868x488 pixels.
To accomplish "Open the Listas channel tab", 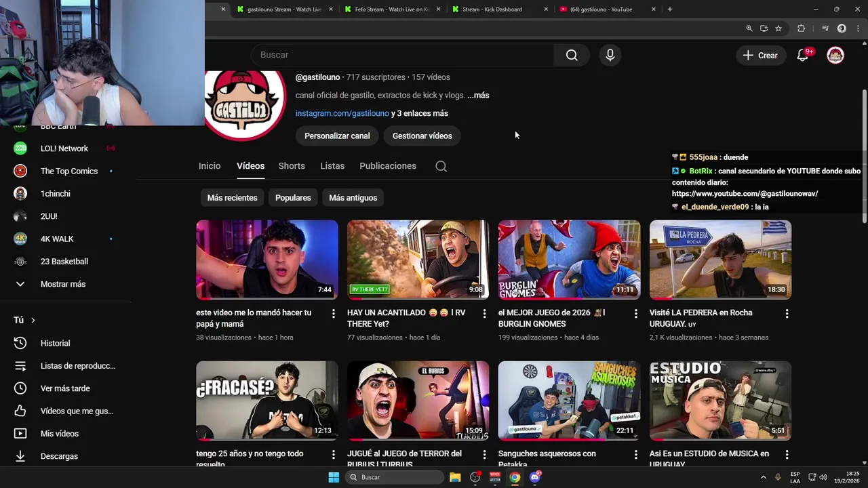I will click(x=332, y=166).
